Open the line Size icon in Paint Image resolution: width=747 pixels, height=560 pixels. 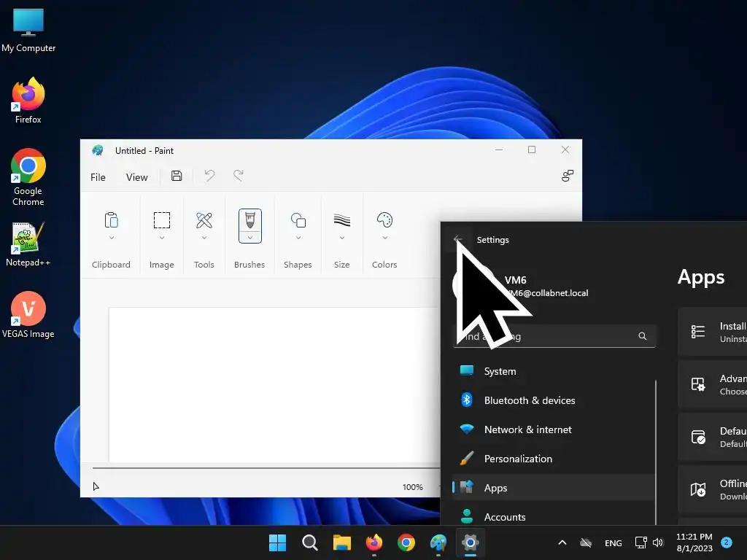(341, 220)
